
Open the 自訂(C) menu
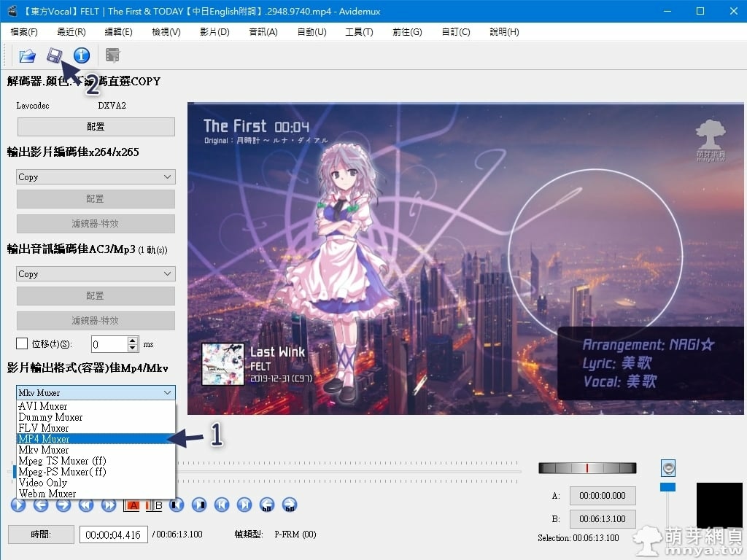(x=456, y=32)
